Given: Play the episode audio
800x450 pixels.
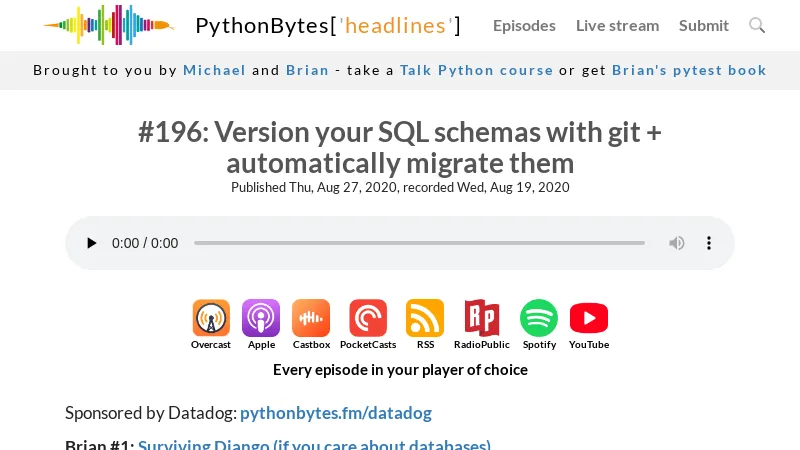Looking at the screenshot, I should [92, 243].
